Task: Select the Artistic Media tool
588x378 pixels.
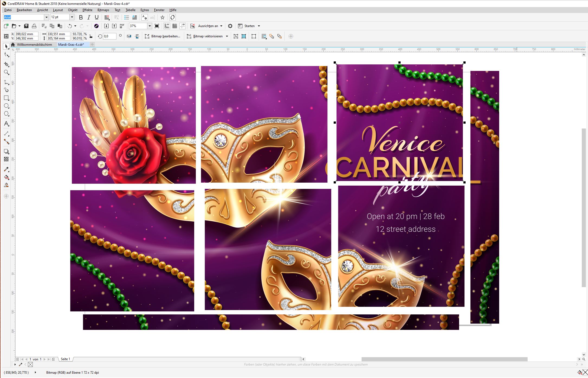Action: pos(6,90)
